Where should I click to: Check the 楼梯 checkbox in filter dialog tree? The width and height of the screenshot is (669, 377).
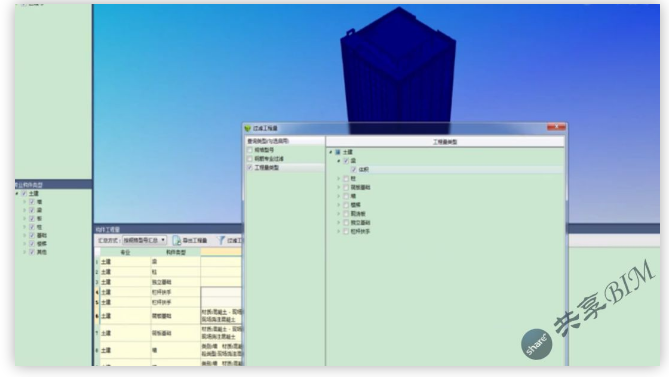click(346, 205)
